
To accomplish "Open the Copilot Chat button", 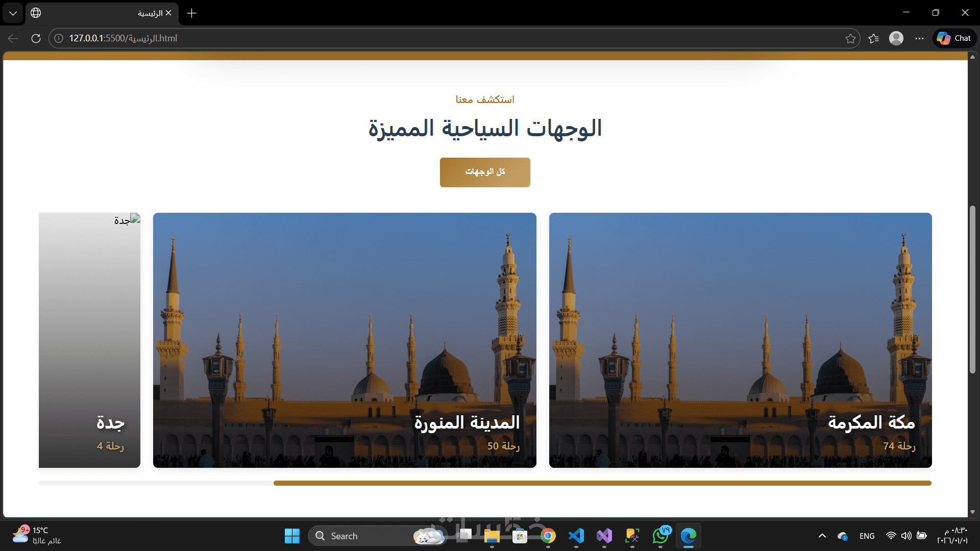I will (954, 38).
